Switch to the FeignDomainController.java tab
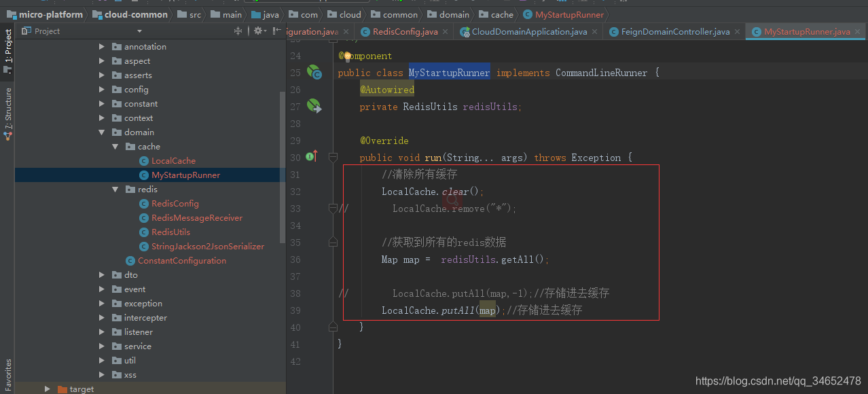Viewport: 868px width, 394px height. click(x=676, y=32)
